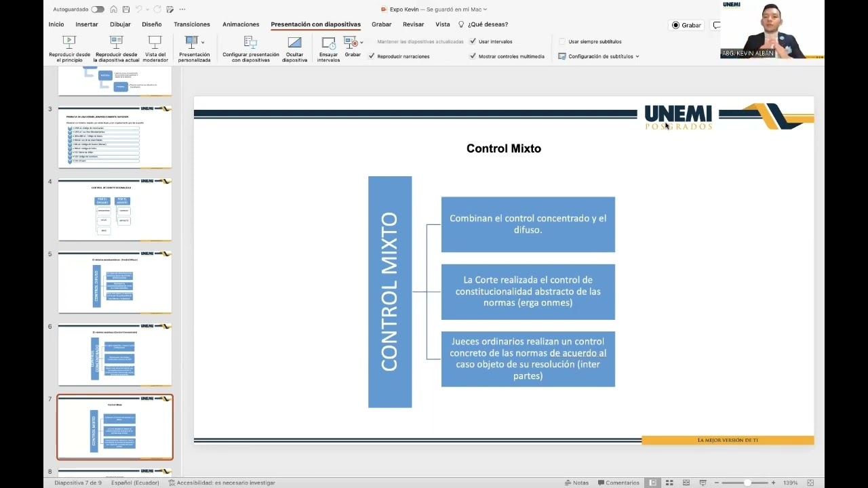Select the 'La Corte realizada' text box
The width and height of the screenshot is (868, 488).
[x=528, y=291]
